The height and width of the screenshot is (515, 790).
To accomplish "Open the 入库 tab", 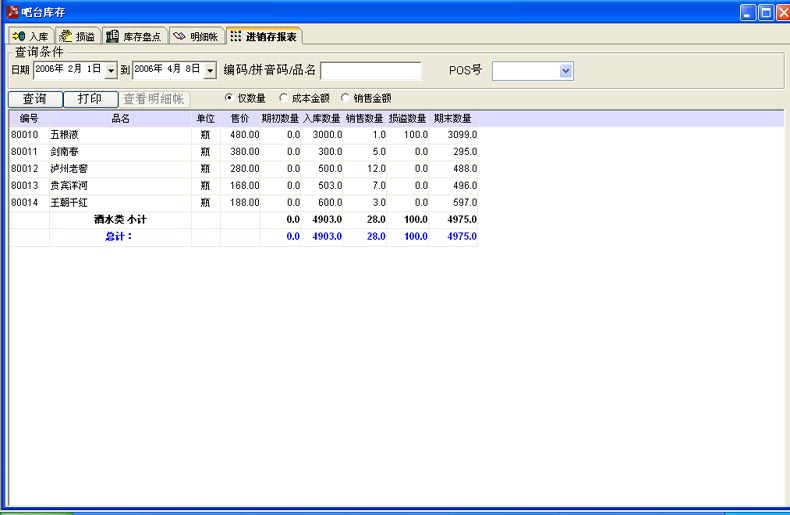I will (x=30, y=36).
